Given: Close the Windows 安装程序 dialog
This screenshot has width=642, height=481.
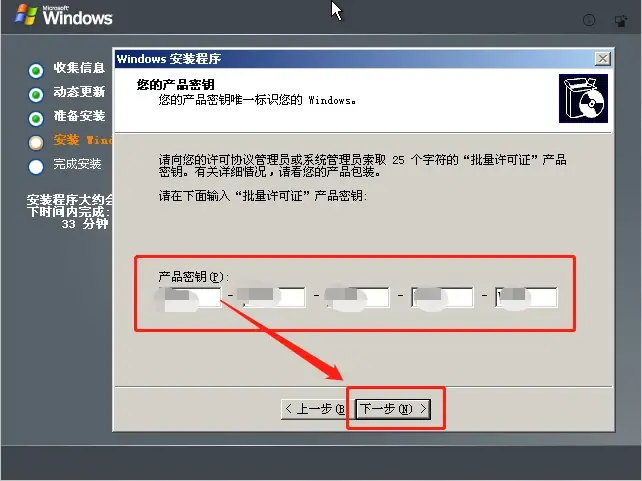Looking at the screenshot, I should click(x=603, y=59).
